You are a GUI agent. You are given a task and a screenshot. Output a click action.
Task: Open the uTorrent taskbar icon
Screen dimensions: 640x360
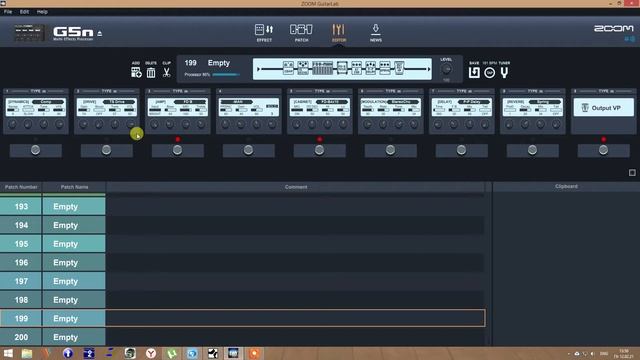[171, 353]
